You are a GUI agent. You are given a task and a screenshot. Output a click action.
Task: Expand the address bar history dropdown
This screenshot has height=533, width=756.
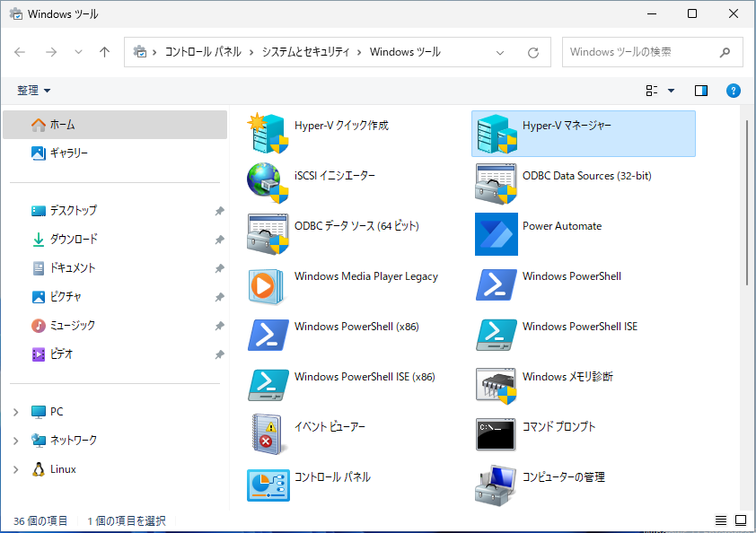click(x=500, y=53)
